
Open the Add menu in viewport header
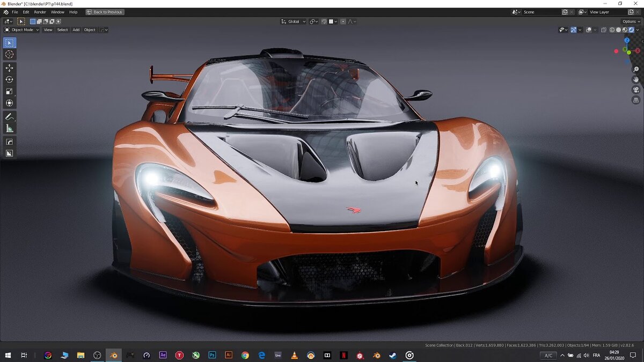(x=76, y=30)
